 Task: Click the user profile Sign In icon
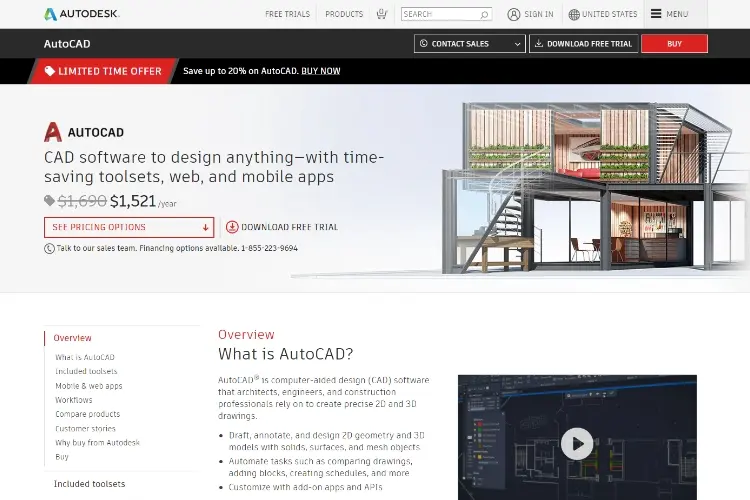tap(514, 14)
